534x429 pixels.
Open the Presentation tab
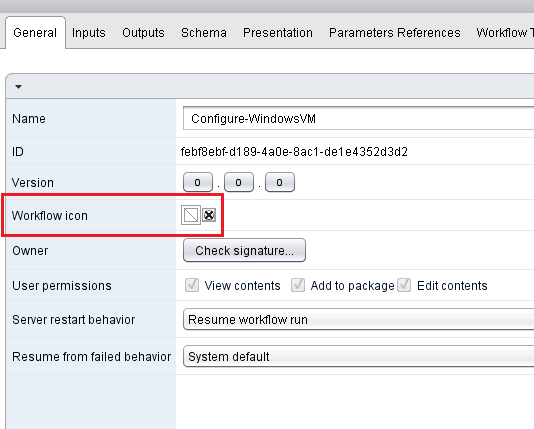[278, 33]
